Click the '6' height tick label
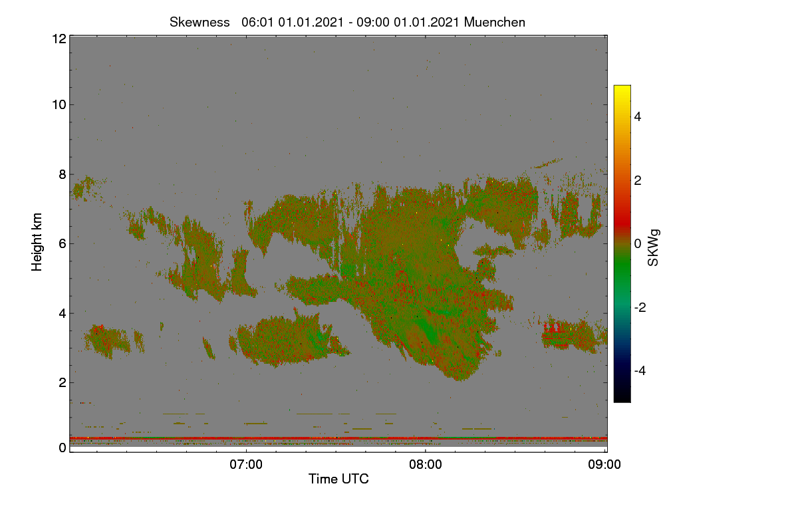 pyautogui.click(x=63, y=243)
